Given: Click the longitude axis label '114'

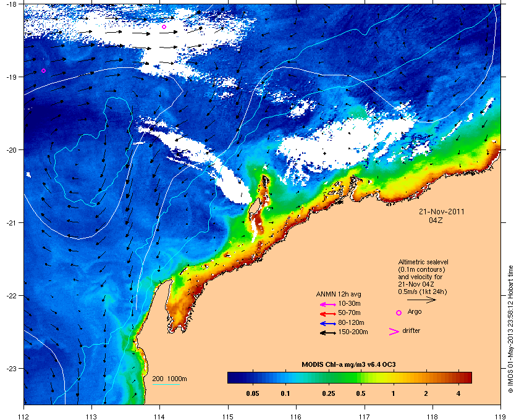Looking at the screenshot, I should (x=160, y=417).
